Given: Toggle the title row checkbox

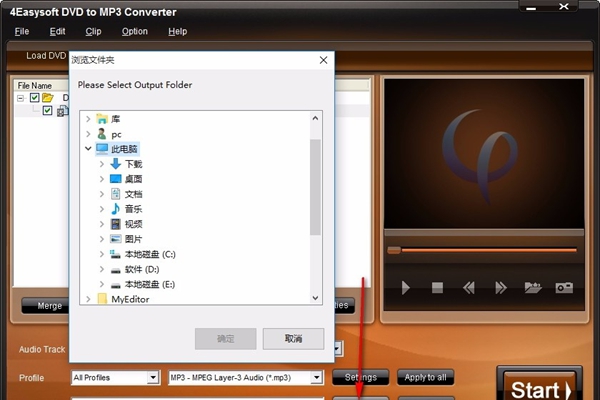Looking at the screenshot, I should tap(47, 111).
